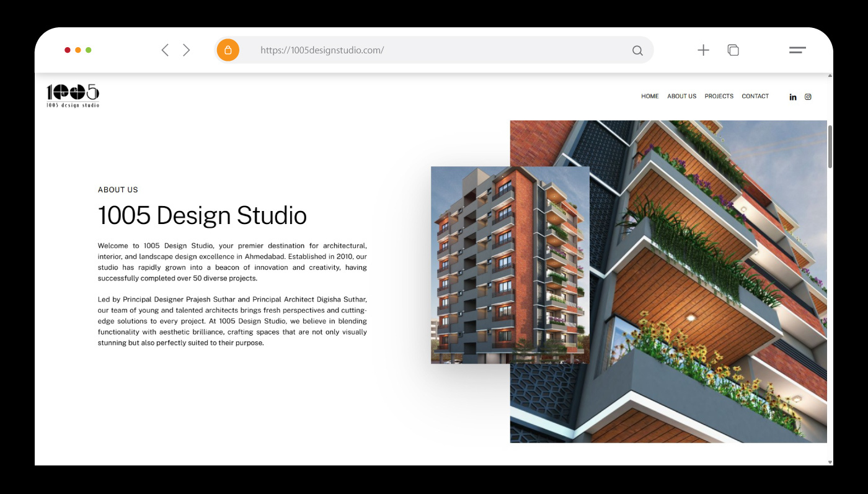Click the browser back arrow
This screenshot has width=868, height=494.
165,50
